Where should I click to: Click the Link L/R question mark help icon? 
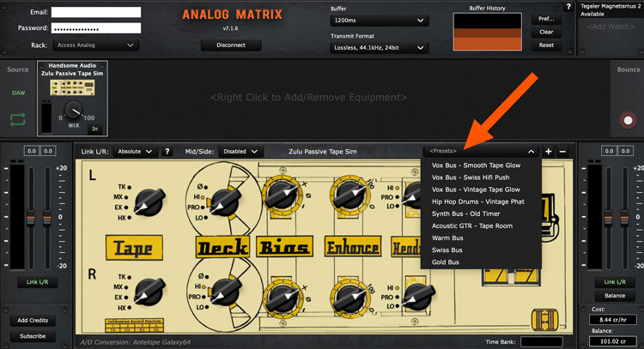point(167,151)
